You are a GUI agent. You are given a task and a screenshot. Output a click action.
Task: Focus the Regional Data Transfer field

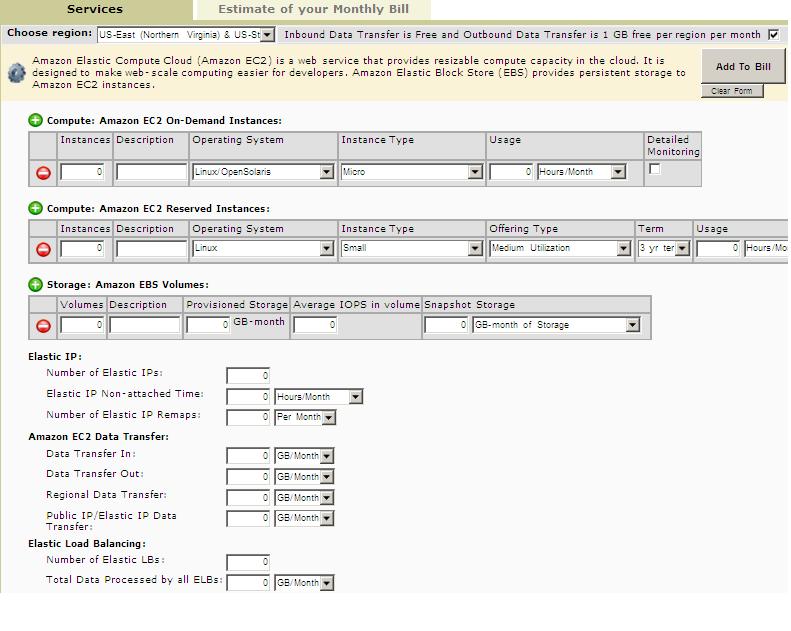248,498
